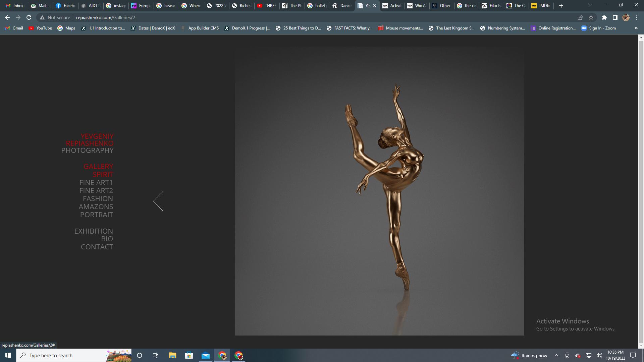Image resolution: width=644 pixels, height=362 pixels.
Task: Open the Not secure site info
Action: pos(55,17)
